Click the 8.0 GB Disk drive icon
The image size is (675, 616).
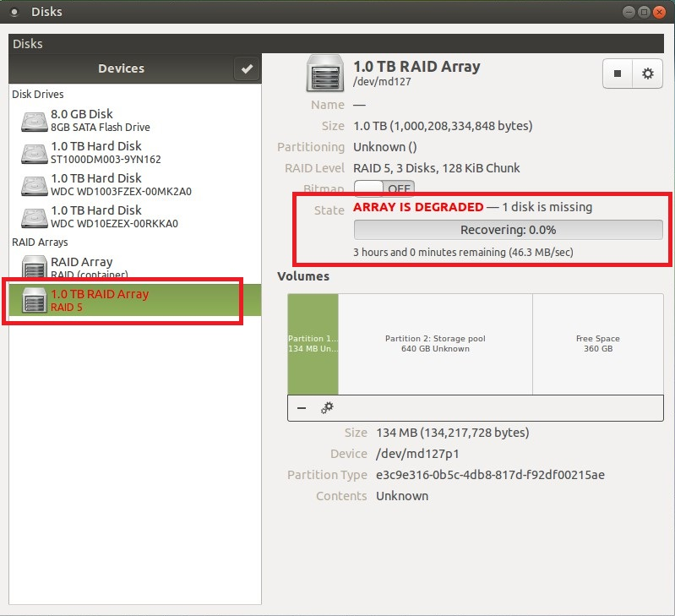point(35,122)
